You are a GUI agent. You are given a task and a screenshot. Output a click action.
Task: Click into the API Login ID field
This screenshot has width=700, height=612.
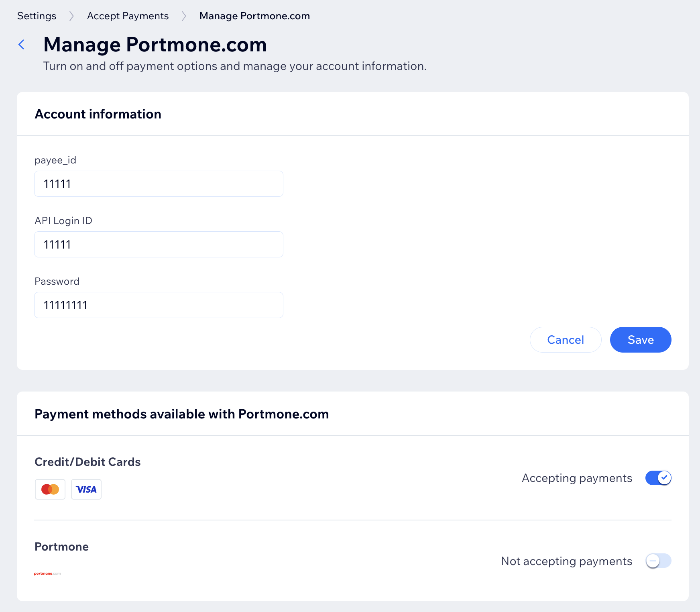159,245
